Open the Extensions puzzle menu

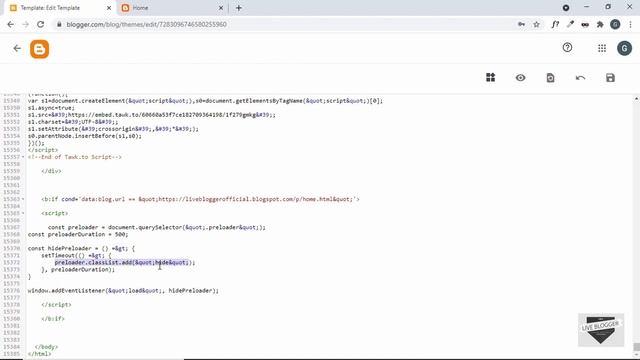tap(600, 24)
